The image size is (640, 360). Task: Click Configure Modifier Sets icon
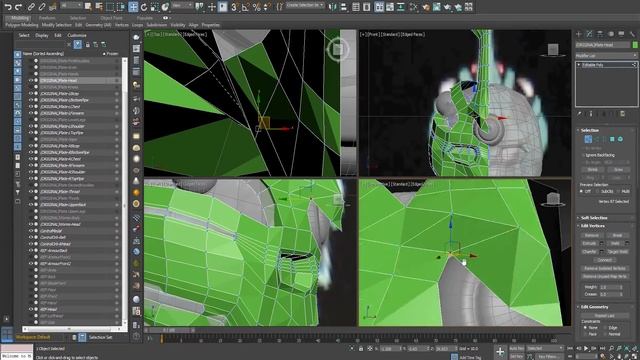pyautogui.click(x=622, y=114)
